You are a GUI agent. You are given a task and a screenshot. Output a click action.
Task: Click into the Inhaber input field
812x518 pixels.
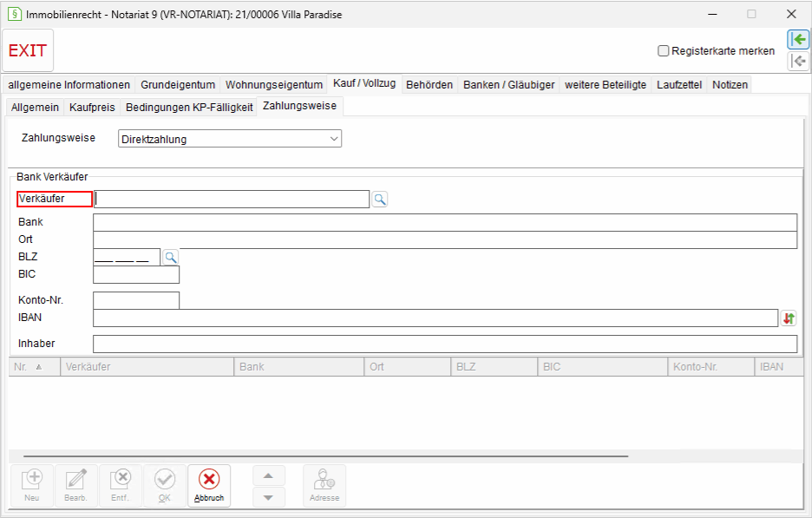[x=445, y=344]
